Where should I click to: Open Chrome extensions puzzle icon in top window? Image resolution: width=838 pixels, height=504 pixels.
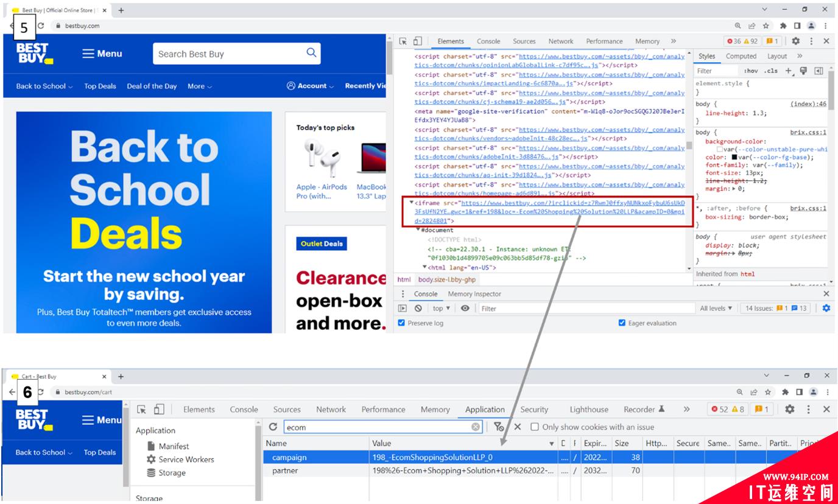[x=784, y=26]
